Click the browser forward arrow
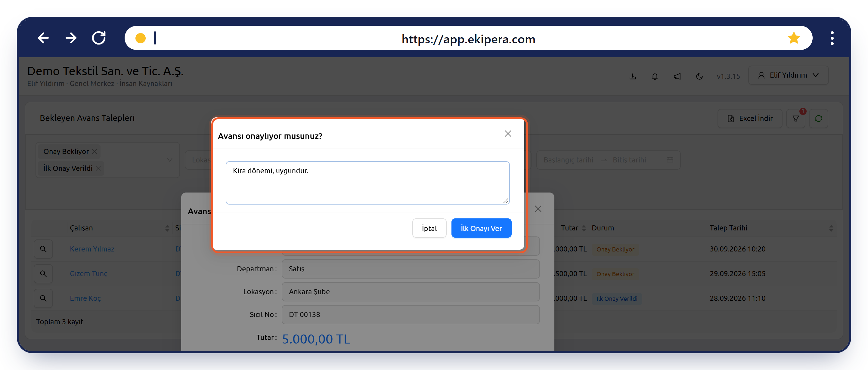This screenshot has height=370, width=868. point(71,38)
